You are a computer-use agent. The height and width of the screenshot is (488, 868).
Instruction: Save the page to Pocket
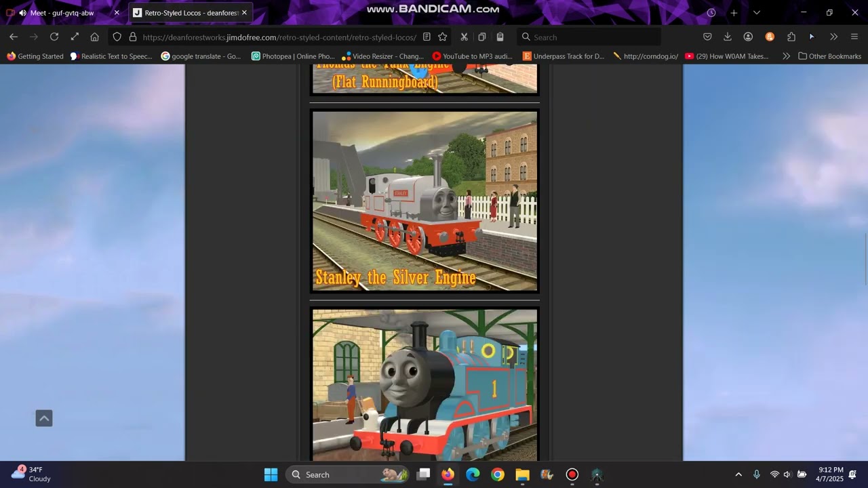pos(707,37)
